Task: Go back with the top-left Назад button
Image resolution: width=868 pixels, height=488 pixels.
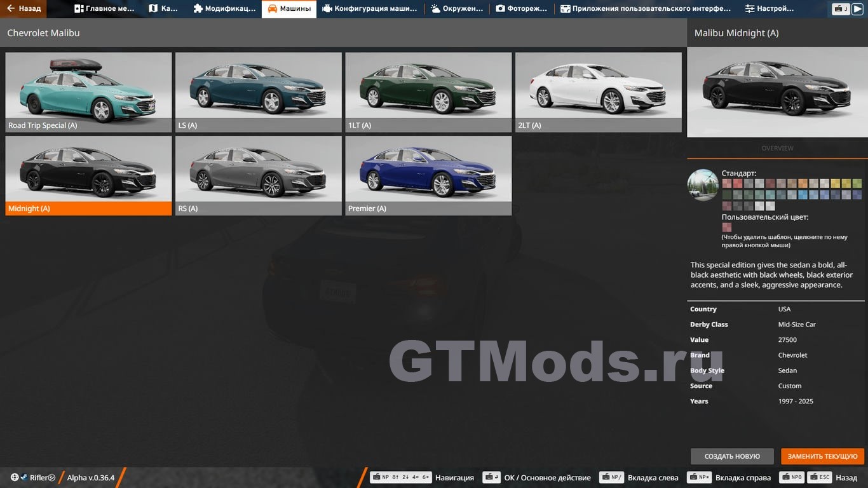Action: 24,9
